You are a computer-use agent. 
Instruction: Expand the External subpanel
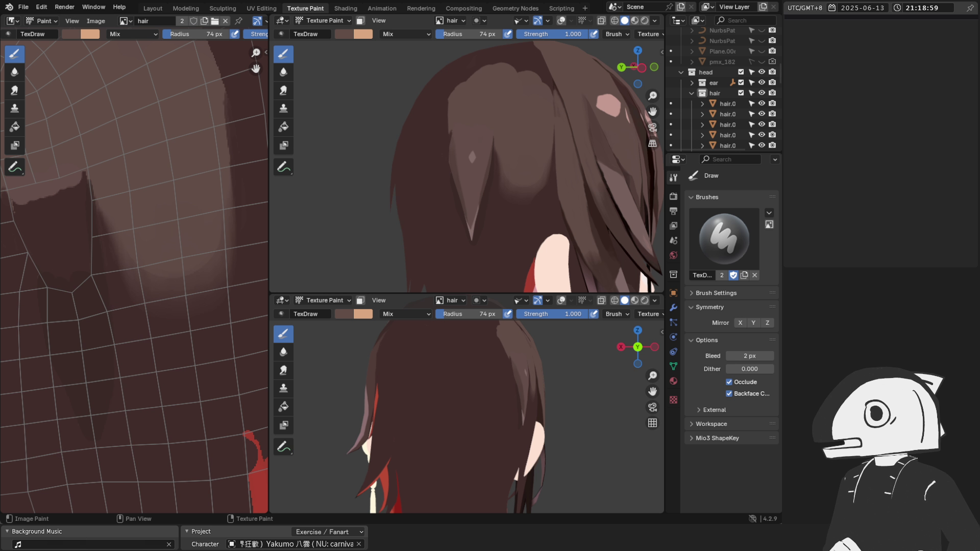[714, 410]
